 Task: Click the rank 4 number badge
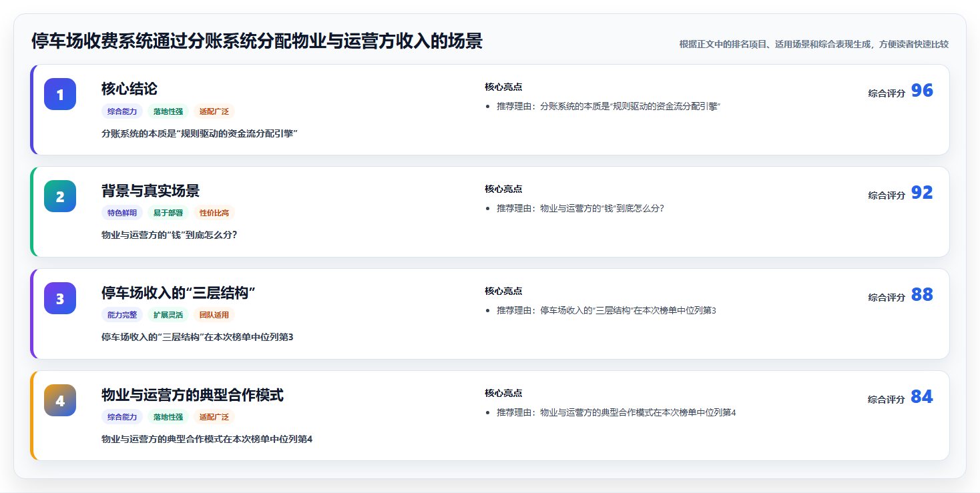[x=60, y=400]
